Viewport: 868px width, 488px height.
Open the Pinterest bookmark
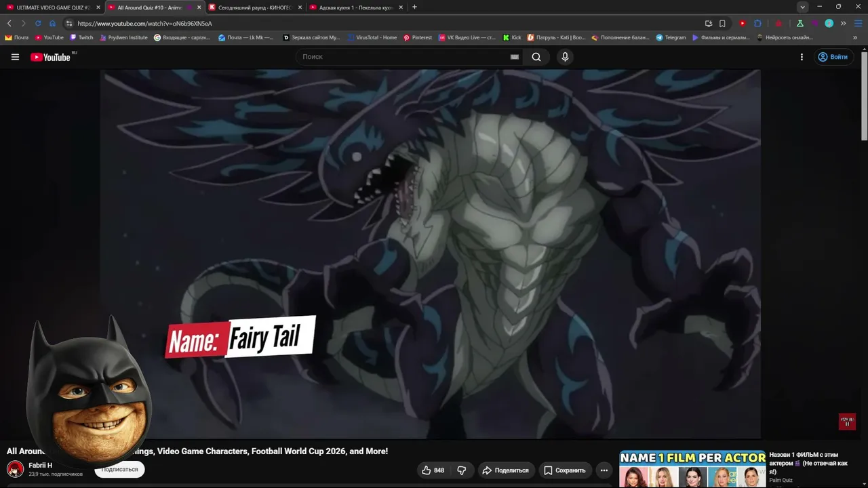point(418,37)
